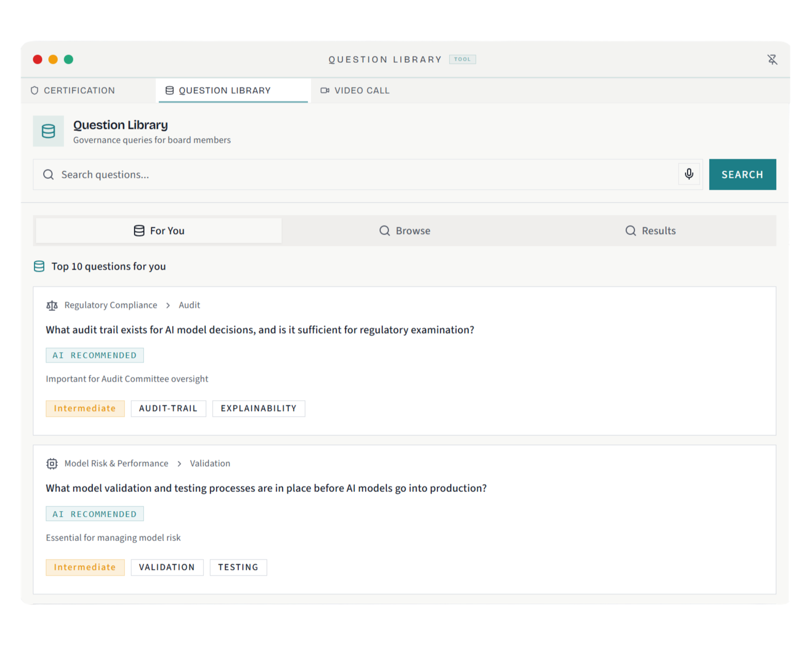Screen dimensions: 812x646
Task: Click the magnifier icon on Browse tab
Action: click(x=384, y=231)
